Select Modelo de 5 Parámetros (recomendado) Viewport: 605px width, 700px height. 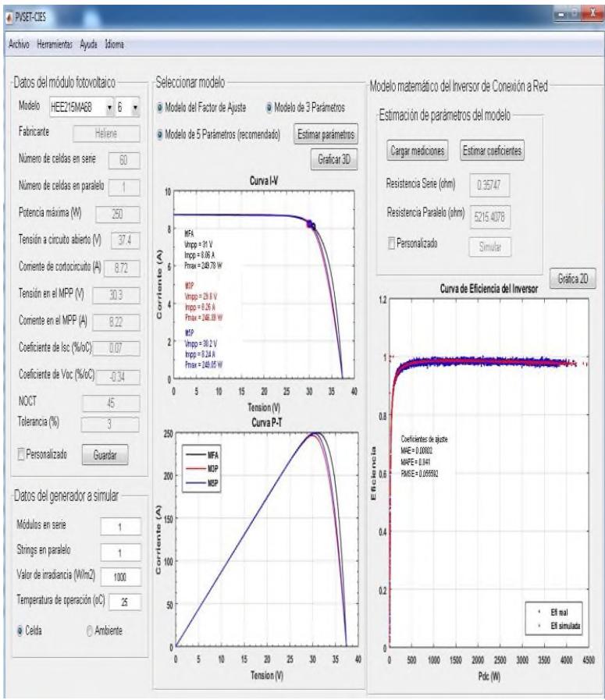point(161,134)
